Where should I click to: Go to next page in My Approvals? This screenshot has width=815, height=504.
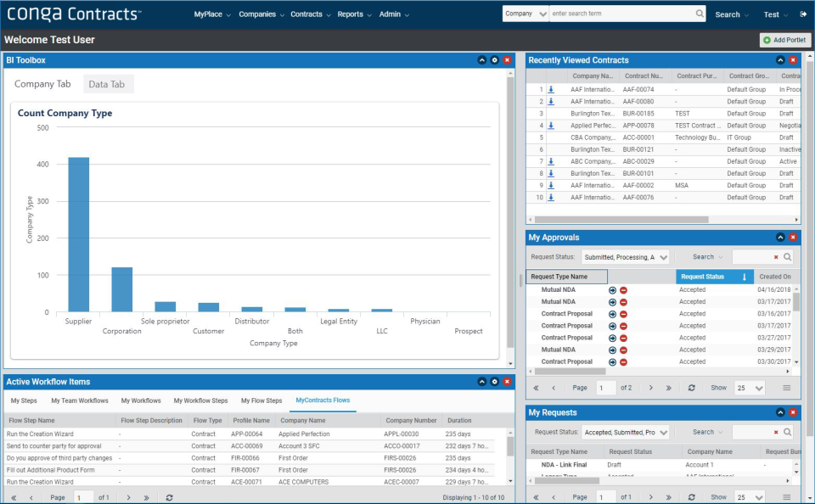(651, 388)
